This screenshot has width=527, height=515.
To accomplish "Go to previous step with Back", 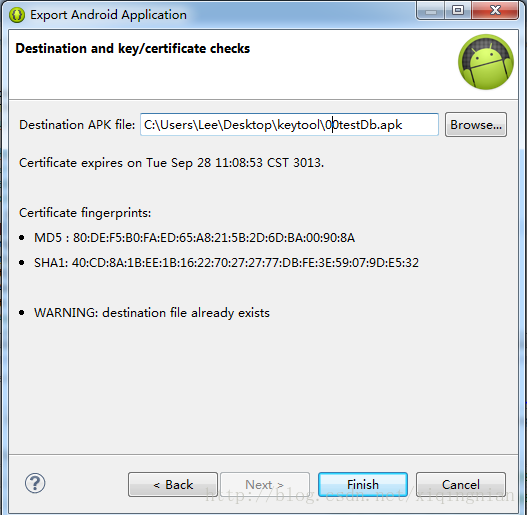I will pyautogui.click(x=173, y=484).
